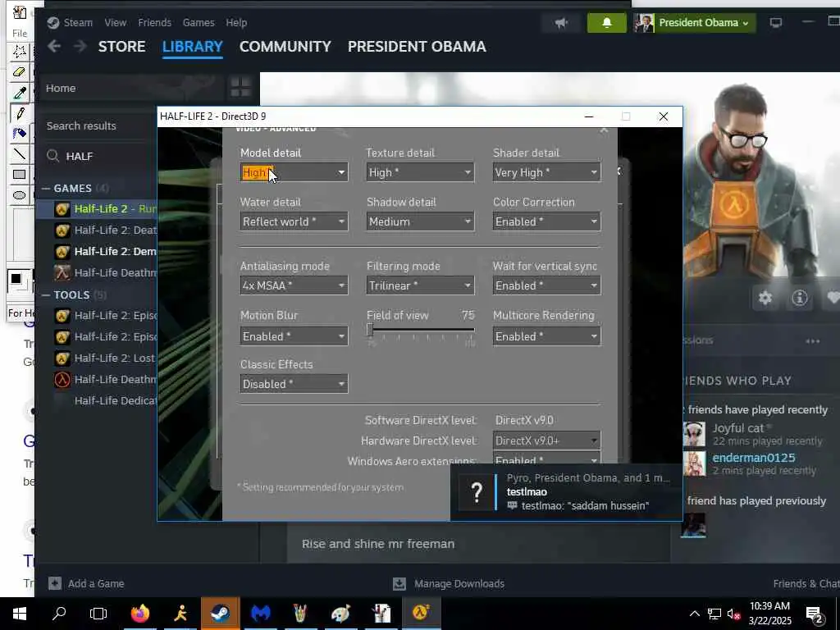Open the Model detail dropdown
Image resolution: width=840 pixels, height=630 pixels.
pyautogui.click(x=294, y=172)
